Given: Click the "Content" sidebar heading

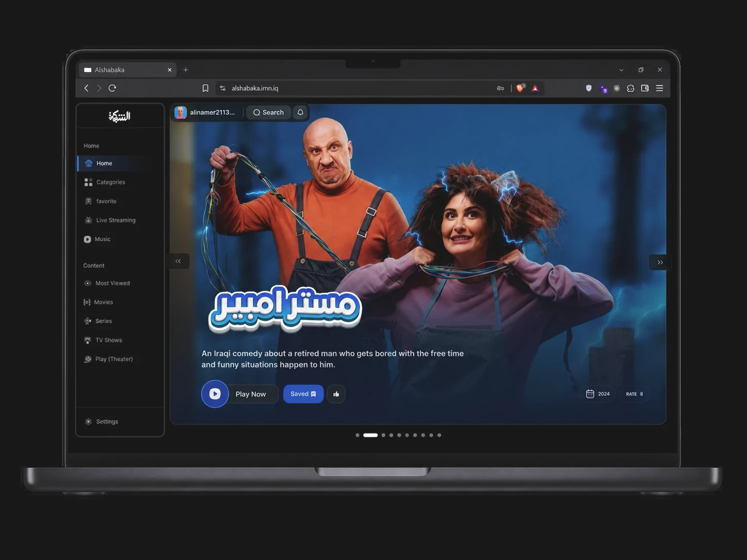Looking at the screenshot, I should (x=94, y=266).
